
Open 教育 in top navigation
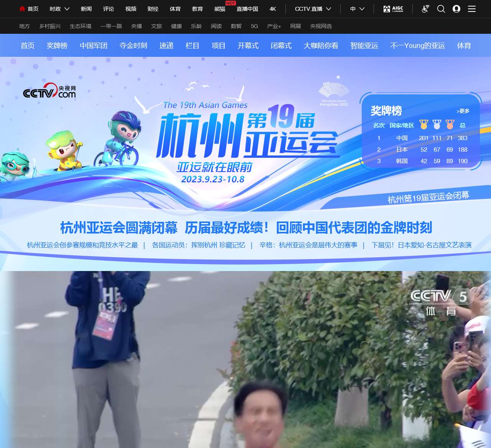198,8
